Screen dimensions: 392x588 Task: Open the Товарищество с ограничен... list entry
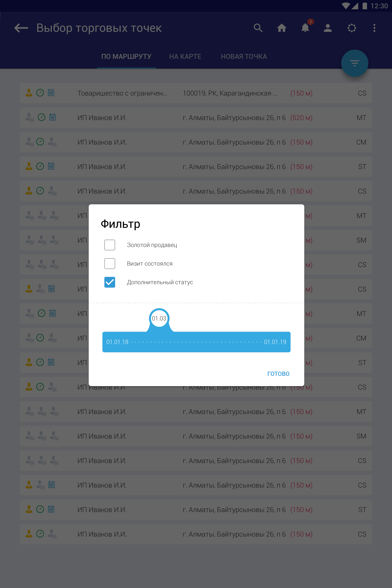coord(122,93)
